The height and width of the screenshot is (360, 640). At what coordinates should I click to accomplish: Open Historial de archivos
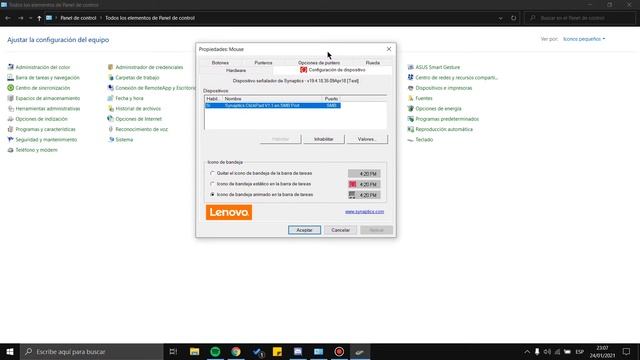tap(134, 109)
